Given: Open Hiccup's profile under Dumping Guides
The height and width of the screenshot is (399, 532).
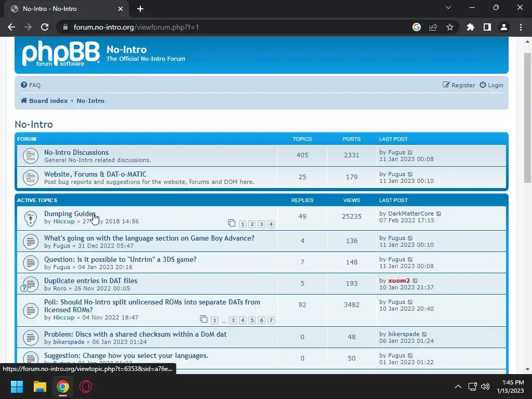Looking at the screenshot, I should tap(64, 221).
